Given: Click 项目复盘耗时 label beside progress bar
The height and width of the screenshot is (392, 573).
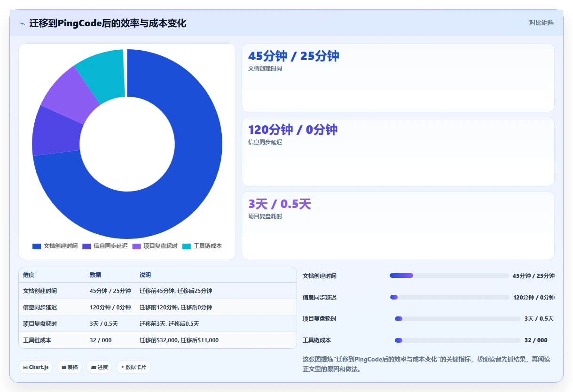Looking at the screenshot, I should pos(320,319).
